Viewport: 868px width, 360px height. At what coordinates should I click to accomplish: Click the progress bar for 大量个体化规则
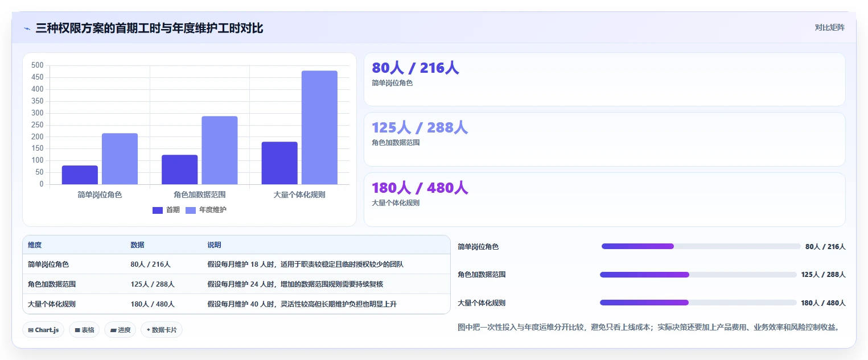coord(698,303)
